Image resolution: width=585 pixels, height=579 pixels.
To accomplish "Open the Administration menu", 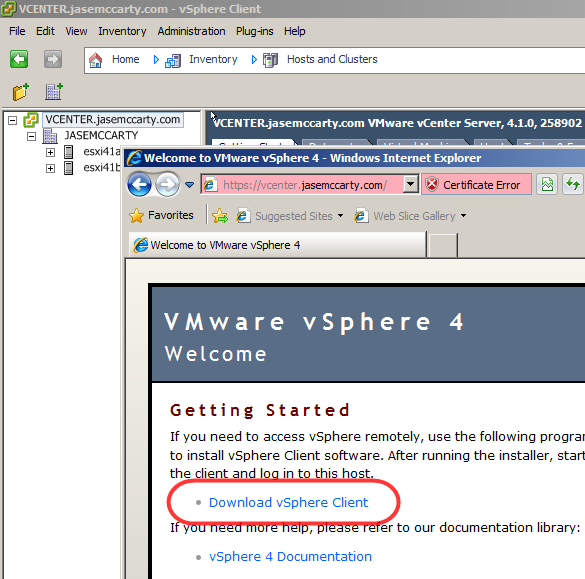I will [191, 31].
